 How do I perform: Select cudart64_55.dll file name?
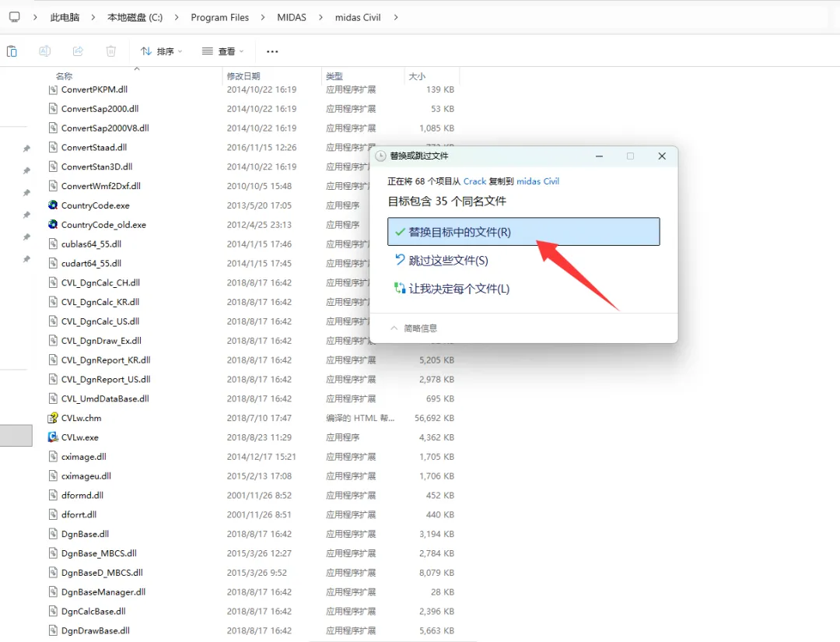click(91, 263)
